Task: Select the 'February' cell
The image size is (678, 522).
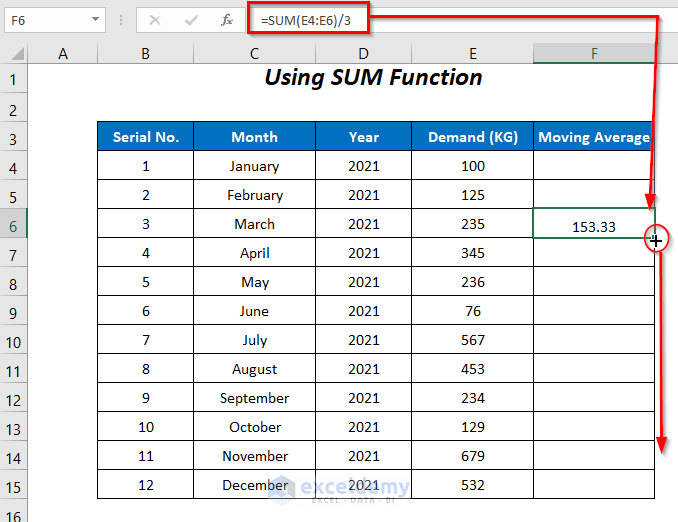Action: pos(254,195)
